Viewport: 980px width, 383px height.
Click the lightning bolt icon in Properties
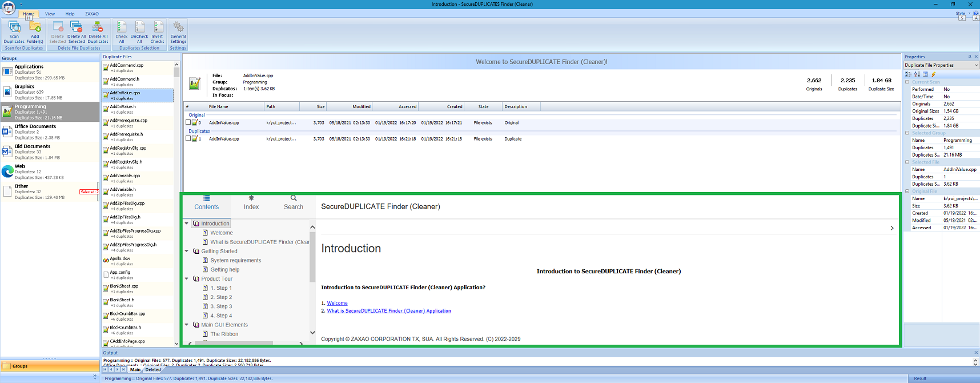tap(934, 74)
